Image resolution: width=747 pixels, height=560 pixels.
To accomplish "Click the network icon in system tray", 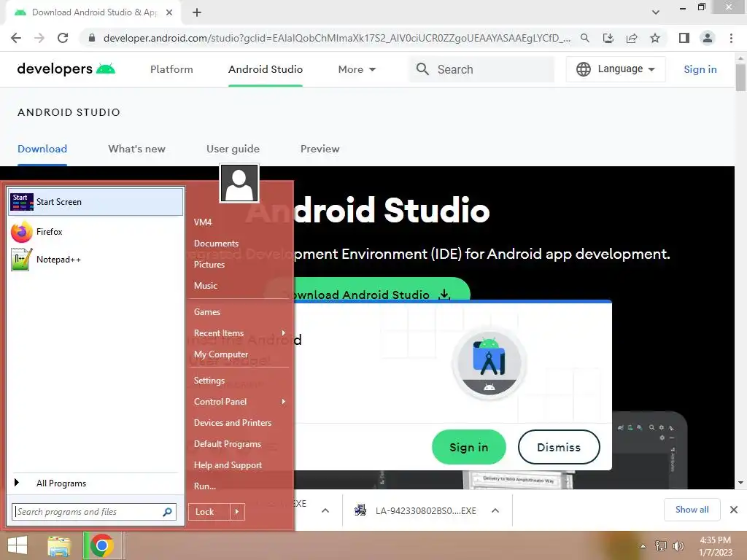I will click(x=661, y=545).
